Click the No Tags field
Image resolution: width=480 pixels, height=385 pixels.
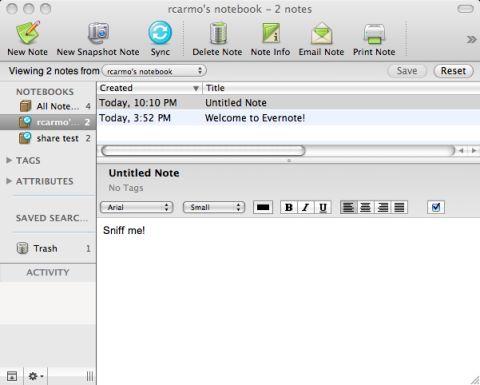(x=126, y=188)
